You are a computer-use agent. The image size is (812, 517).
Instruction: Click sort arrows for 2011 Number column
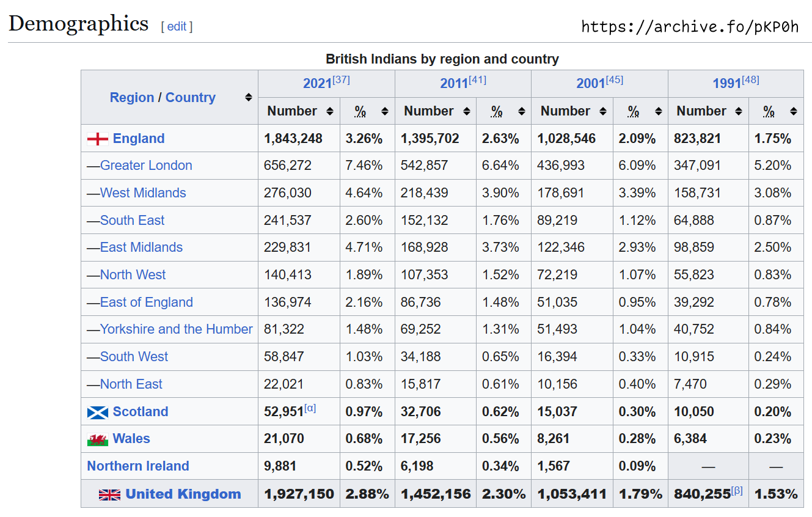tap(467, 111)
